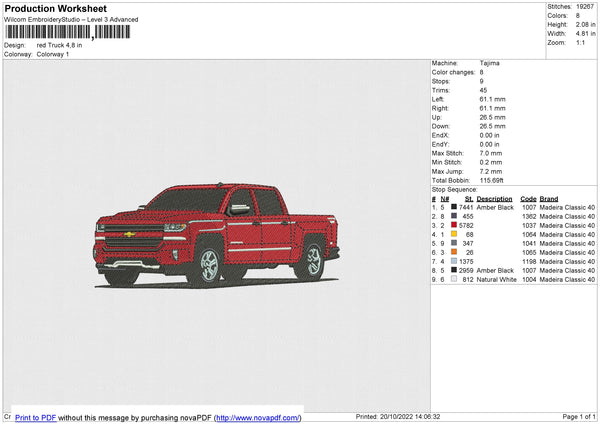The width and height of the screenshot is (600, 424).
Task: Select 'Wilcom EmbroideryStudio – Level 3 Advanced' text
Action: (71, 20)
